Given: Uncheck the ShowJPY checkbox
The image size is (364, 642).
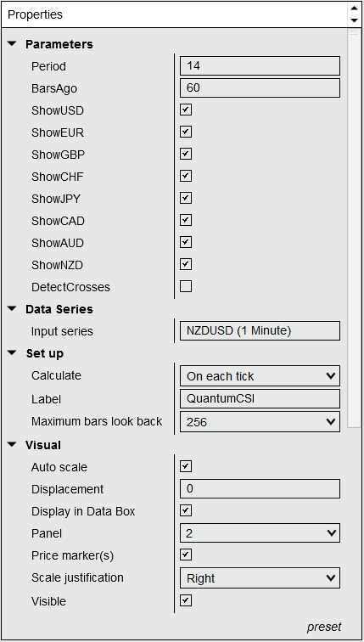Looking at the screenshot, I should 186,199.
